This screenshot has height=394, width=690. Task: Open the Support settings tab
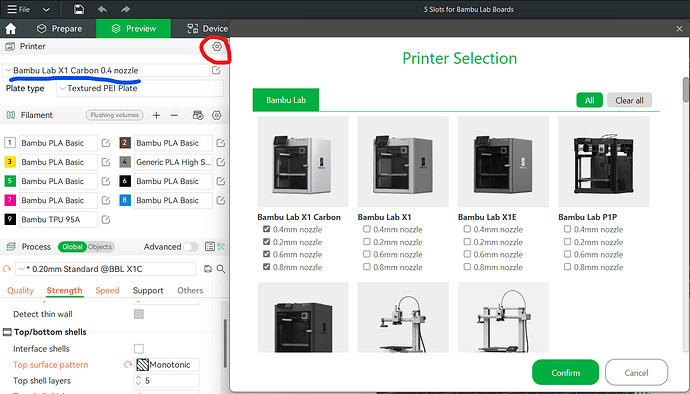[x=148, y=291]
